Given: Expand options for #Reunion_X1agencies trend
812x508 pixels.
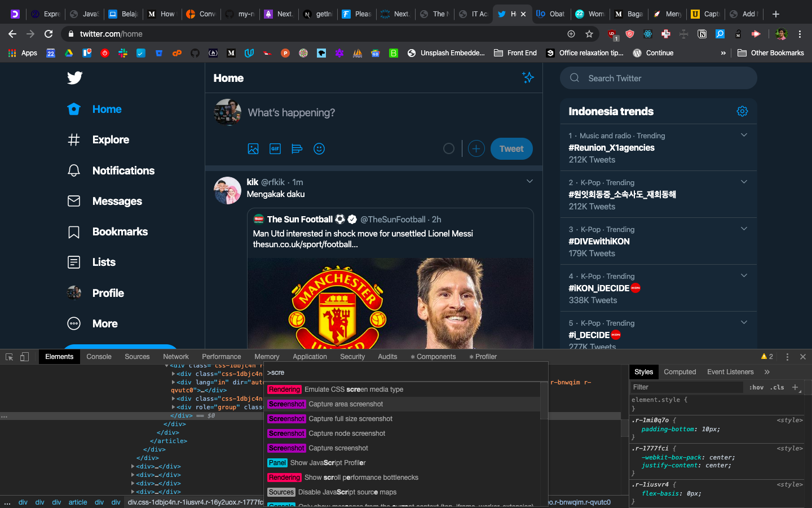Looking at the screenshot, I should (x=744, y=135).
